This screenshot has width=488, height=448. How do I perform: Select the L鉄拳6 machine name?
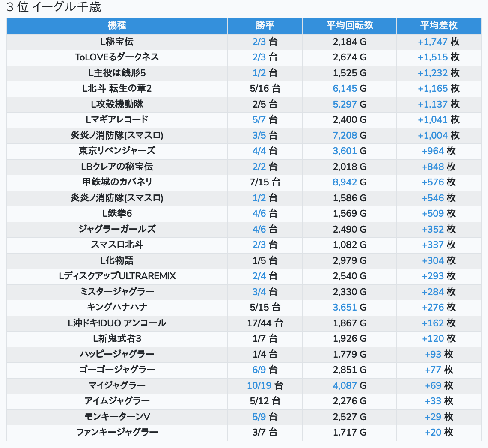coord(117,213)
